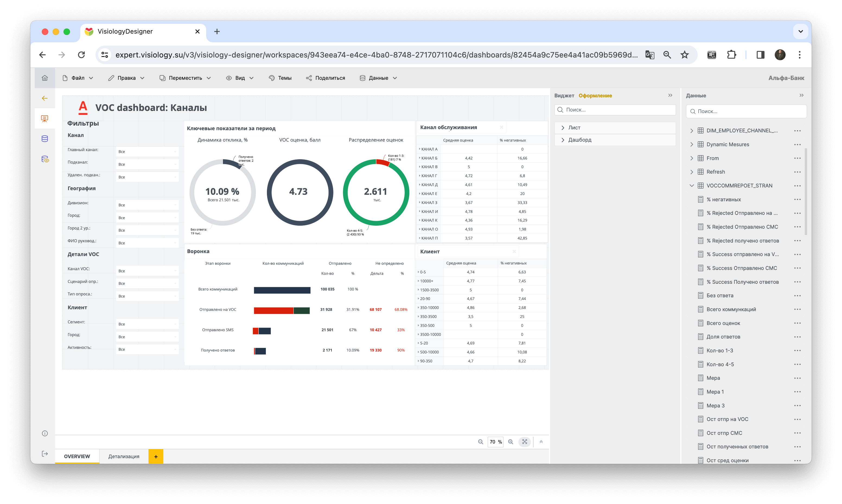The width and height of the screenshot is (842, 504).
Task: Switch to the Оформление tab
Action: (x=595, y=95)
